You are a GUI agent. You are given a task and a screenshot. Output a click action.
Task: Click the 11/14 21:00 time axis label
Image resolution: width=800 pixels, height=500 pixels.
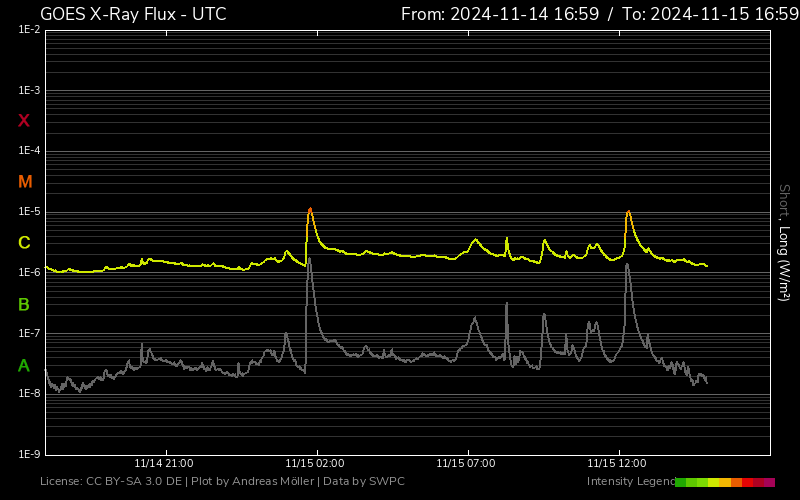click(x=164, y=464)
